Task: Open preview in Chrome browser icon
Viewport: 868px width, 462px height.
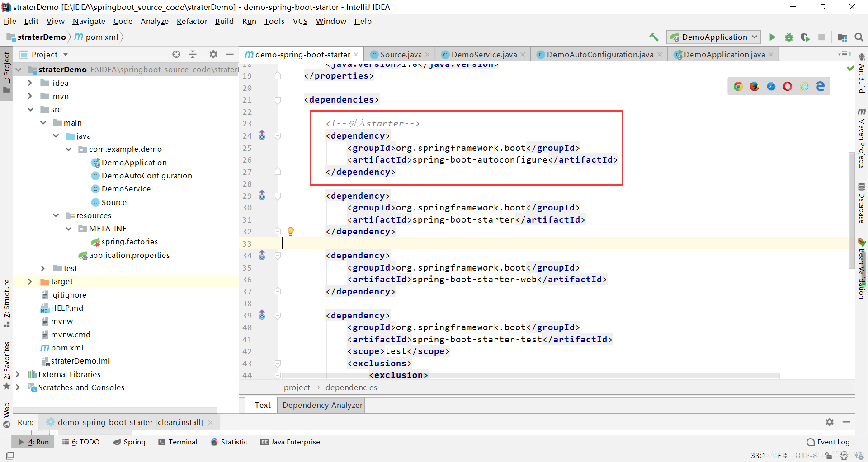Action: coord(738,86)
